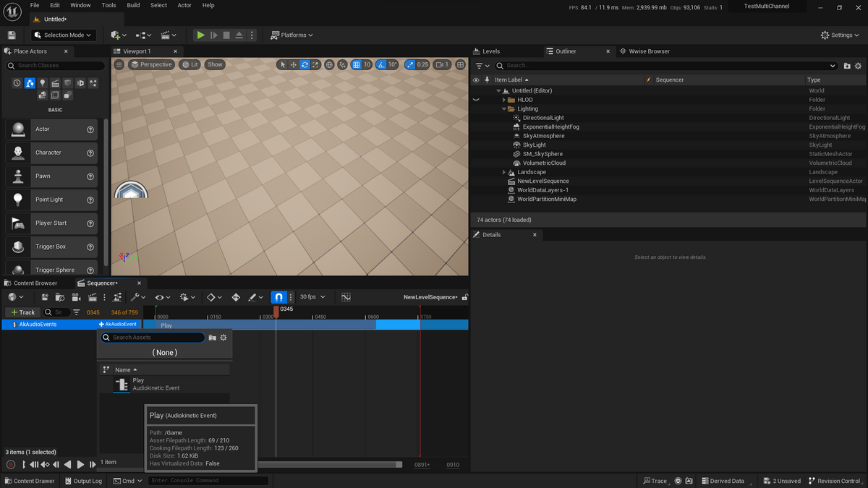Open the Output Log

coord(83,481)
